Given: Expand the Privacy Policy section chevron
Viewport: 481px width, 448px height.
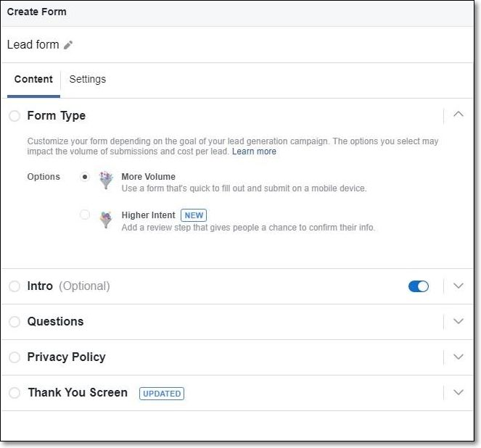Looking at the screenshot, I should (459, 357).
